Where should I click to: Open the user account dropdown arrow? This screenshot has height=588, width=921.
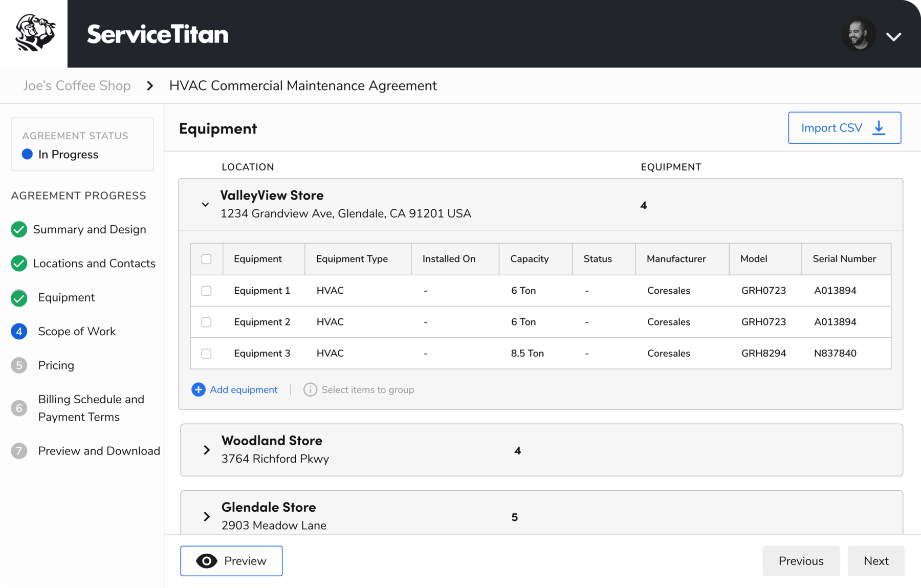[893, 36]
